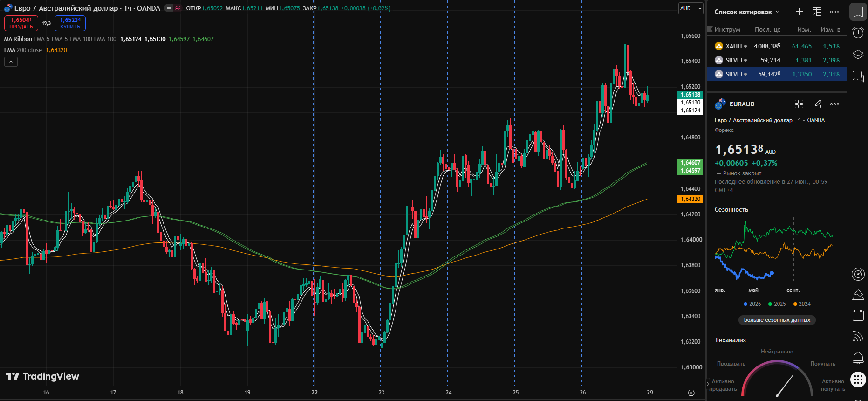Click the market closed minus indicator
The height and width of the screenshot is (401, 868).
click(x=718, y=173)
